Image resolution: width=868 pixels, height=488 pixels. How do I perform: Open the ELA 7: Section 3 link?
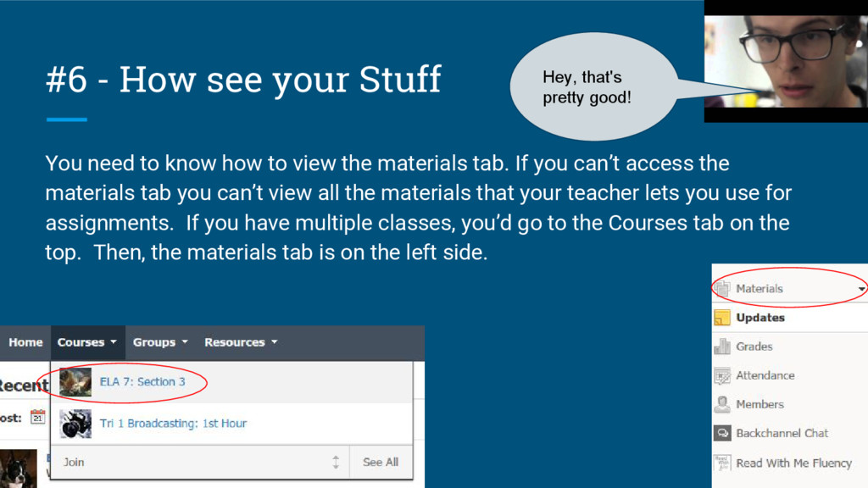(x=142, y=382)
